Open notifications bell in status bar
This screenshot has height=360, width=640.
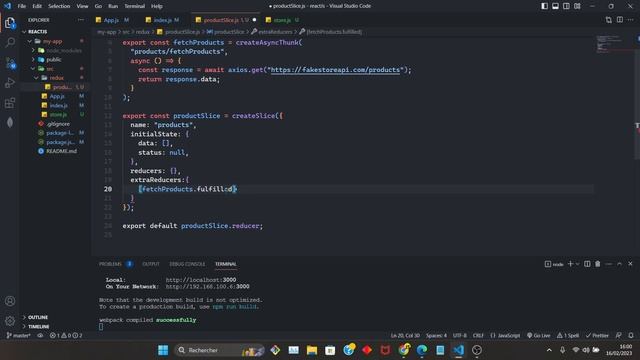631,336
